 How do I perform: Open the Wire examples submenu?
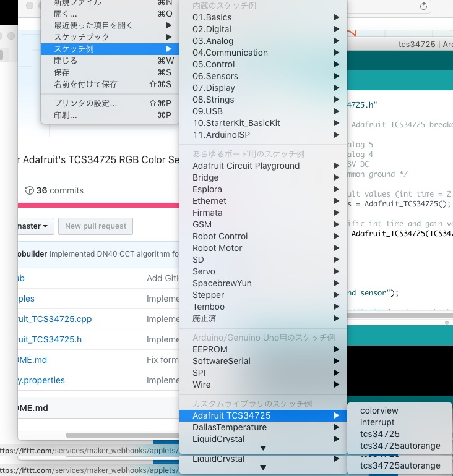[x=263, y=385]
